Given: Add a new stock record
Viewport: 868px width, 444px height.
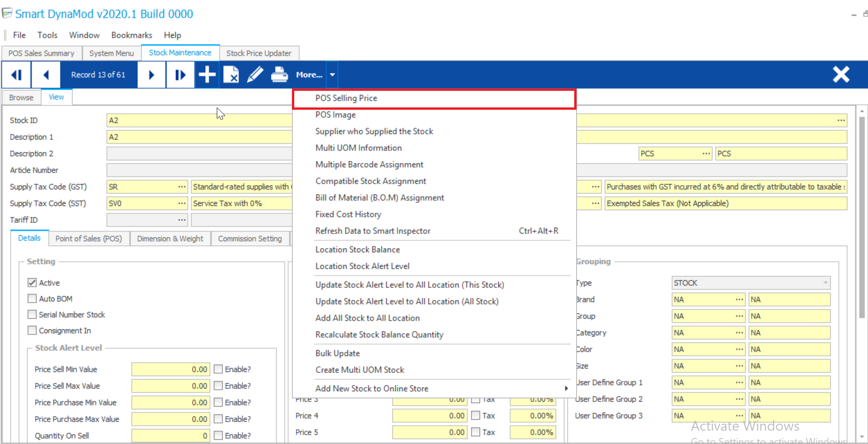Looking at the screenshot, I should pyautogui.click(x=207, y=74).
